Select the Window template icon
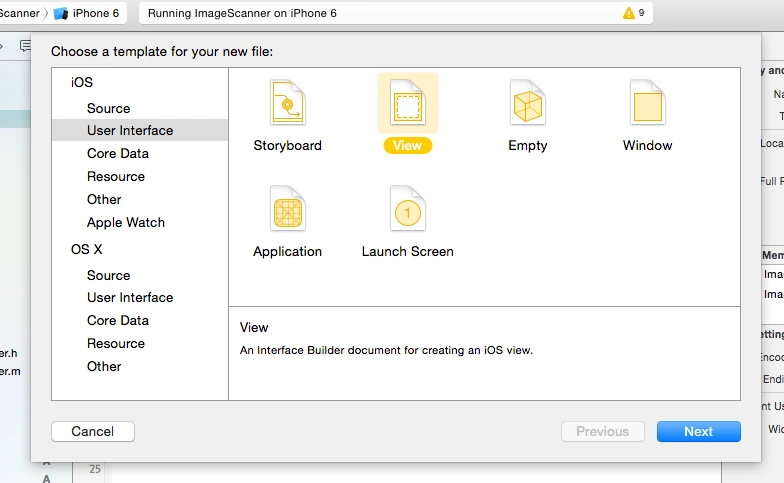784x483 pixels. click(648, 102)
